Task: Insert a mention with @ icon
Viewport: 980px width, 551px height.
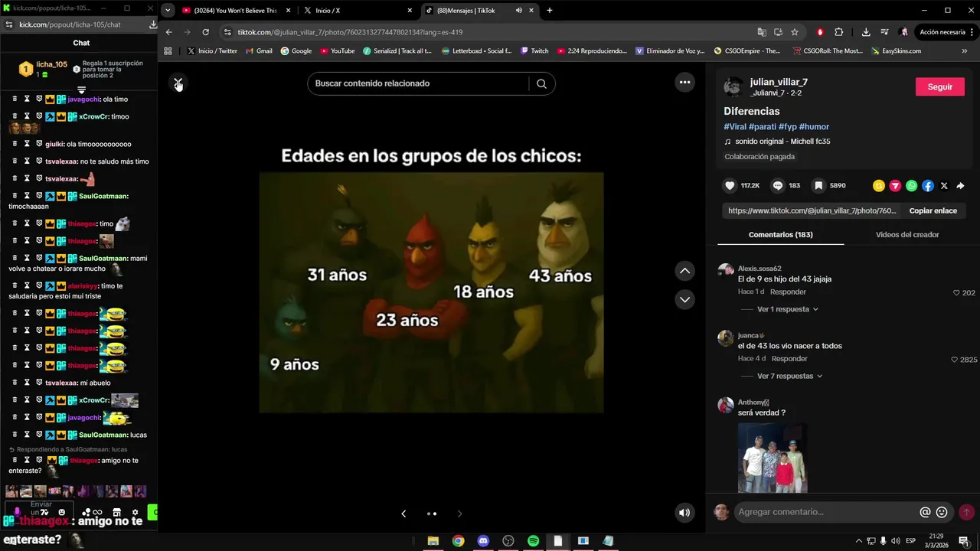Action: pyautogui.click(x=925, y=512)
